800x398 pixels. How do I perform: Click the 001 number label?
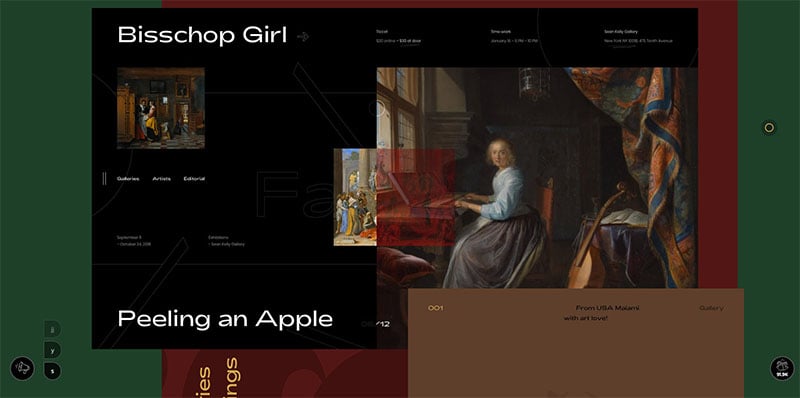tap(435, 308)
